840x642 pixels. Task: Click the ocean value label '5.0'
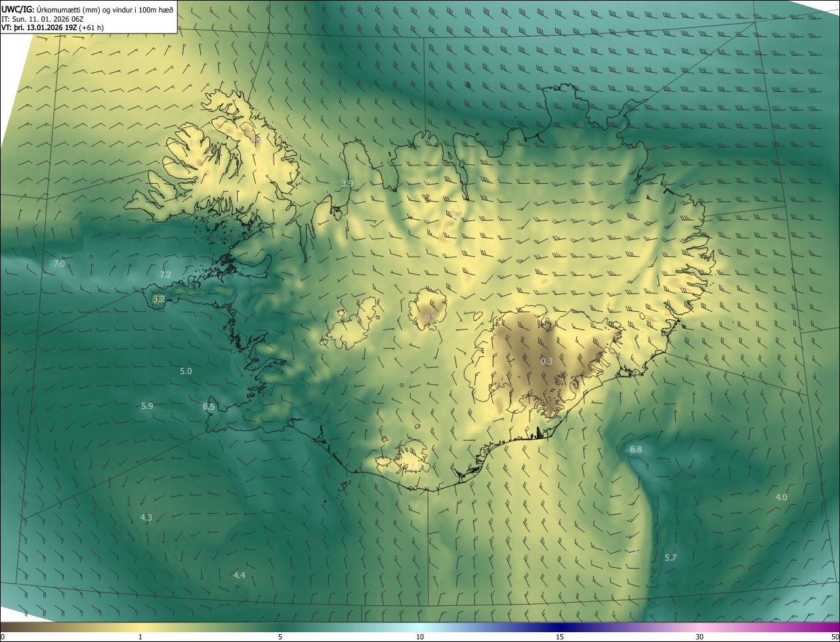(x=186, y=372)
